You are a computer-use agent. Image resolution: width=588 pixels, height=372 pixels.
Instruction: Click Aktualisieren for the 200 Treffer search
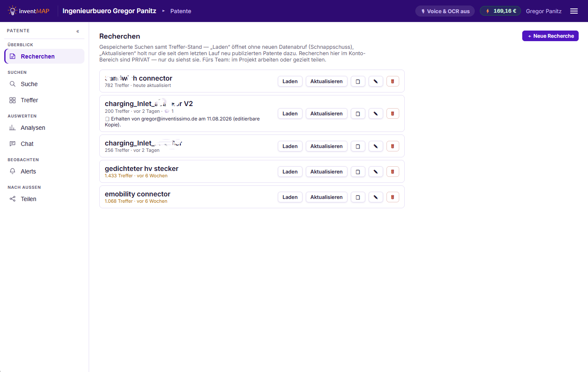click(x=327, y=114)
